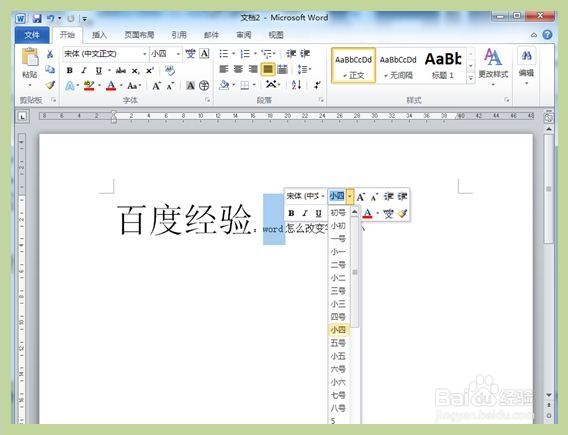Click the Enclose Characters icon
Viewport: 568px width, 435px height.
pyautogui.click(x=204, y=85)
